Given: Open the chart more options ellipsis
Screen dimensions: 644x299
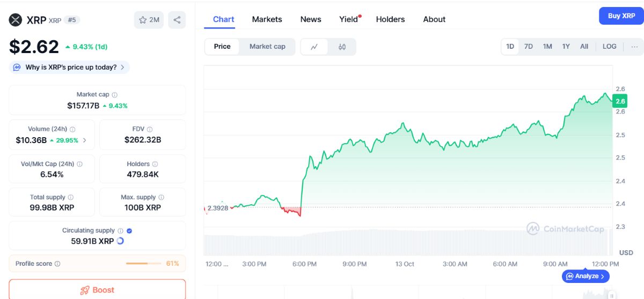Looking at the screenshot, I should [634, 47].
